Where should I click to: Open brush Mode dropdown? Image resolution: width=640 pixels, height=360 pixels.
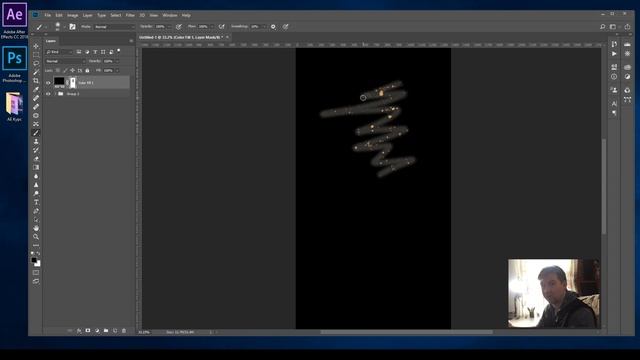point(114,27)
